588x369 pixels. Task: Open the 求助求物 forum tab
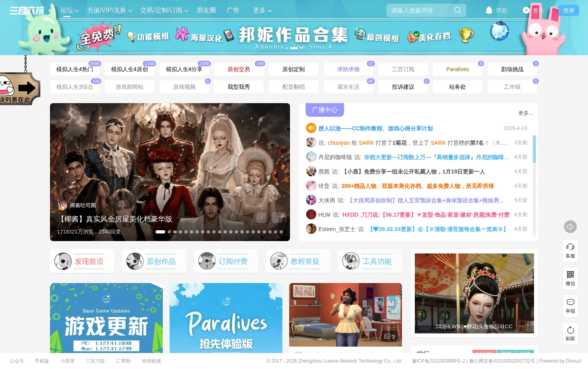tap(348, 69)
